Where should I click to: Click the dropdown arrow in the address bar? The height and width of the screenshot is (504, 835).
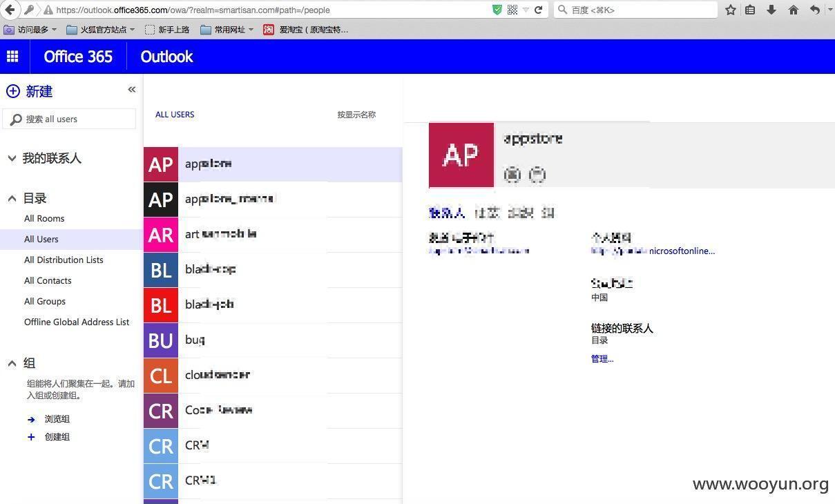(526, 10)
